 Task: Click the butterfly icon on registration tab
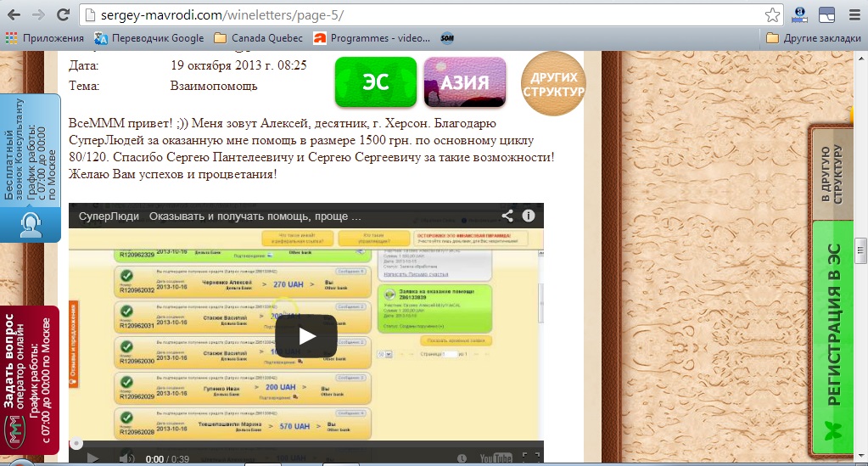pos(833,430)
